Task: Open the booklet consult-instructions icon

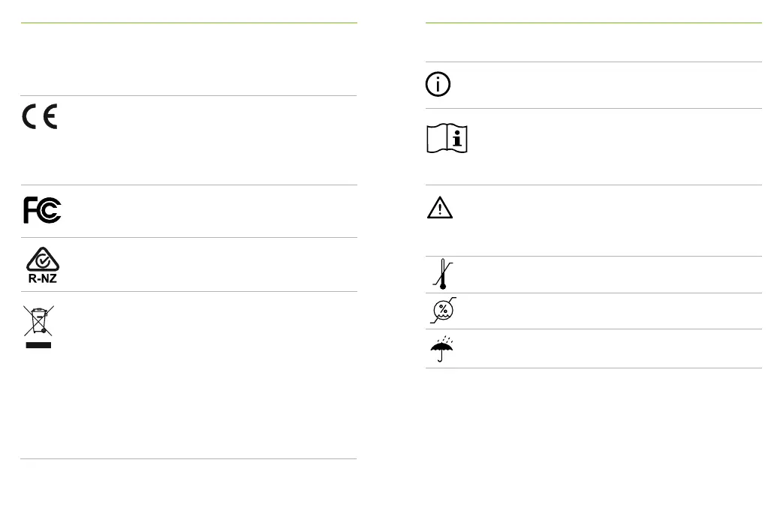Action: 447,138
